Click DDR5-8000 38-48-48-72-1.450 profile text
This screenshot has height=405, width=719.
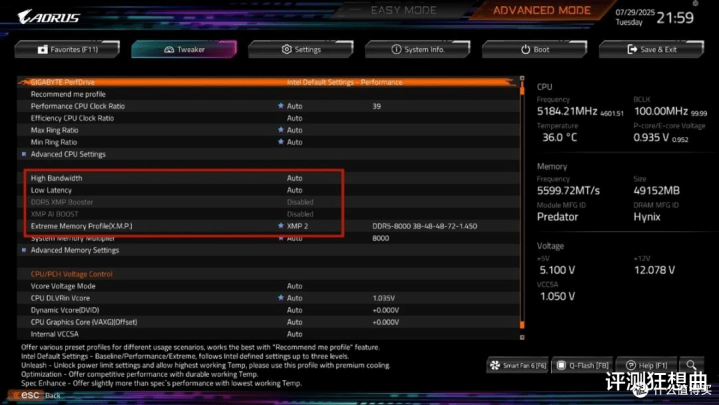tap(425, 226)
